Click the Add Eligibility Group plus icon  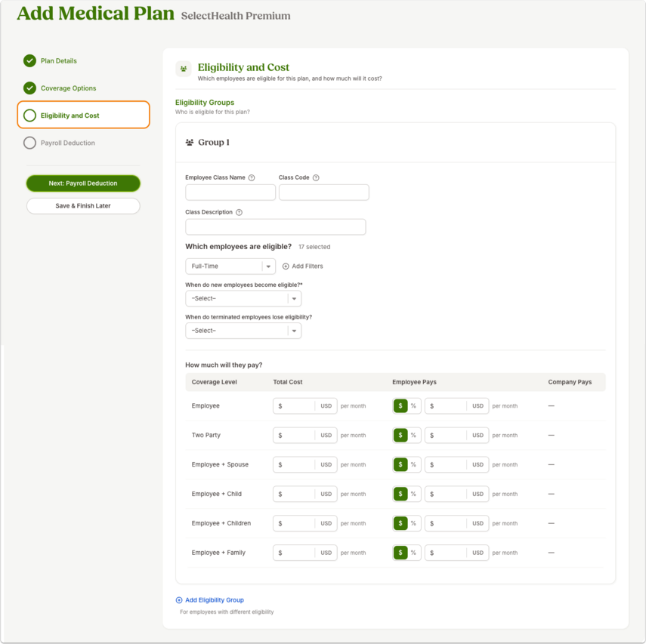[179, 600]
